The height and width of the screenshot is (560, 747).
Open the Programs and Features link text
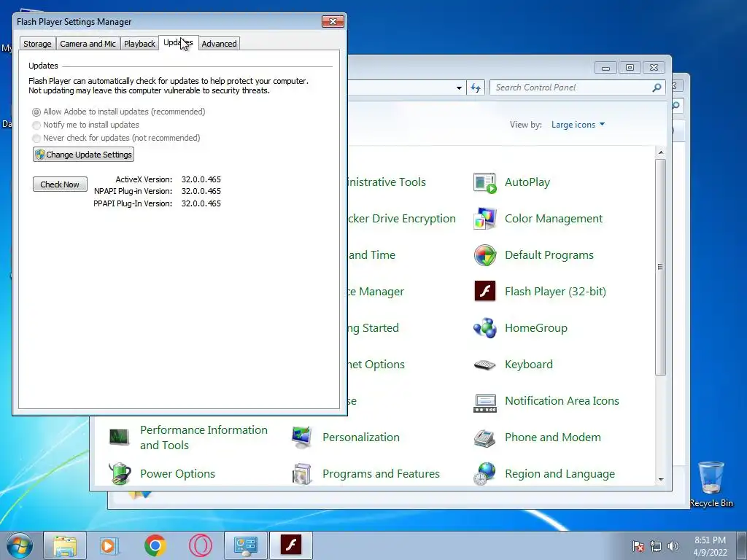click(381, 474)
